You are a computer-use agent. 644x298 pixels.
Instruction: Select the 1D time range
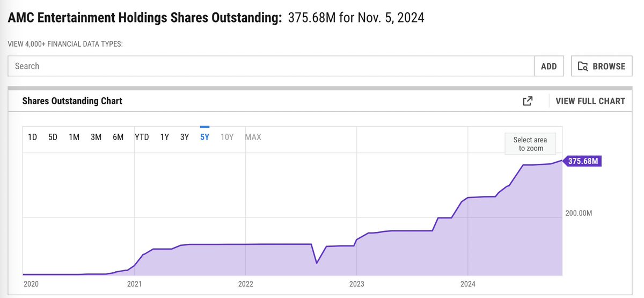pyautogui.click(x=32, y=137)
